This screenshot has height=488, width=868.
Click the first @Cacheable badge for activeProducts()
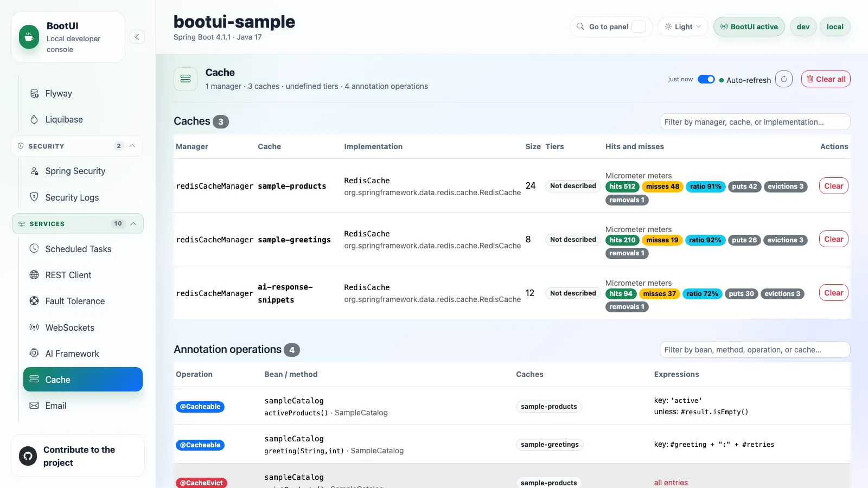(x=200, y=407)
